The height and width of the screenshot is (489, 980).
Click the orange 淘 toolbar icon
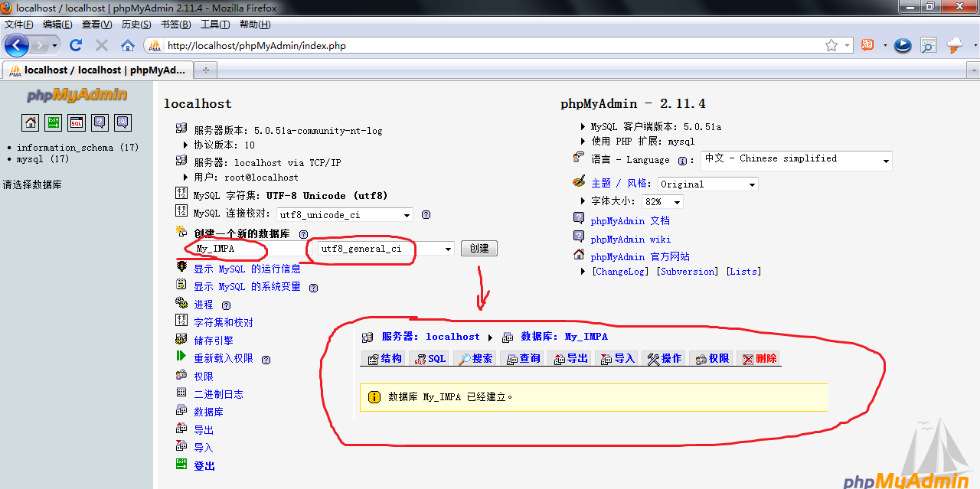[x=867, y=45]
